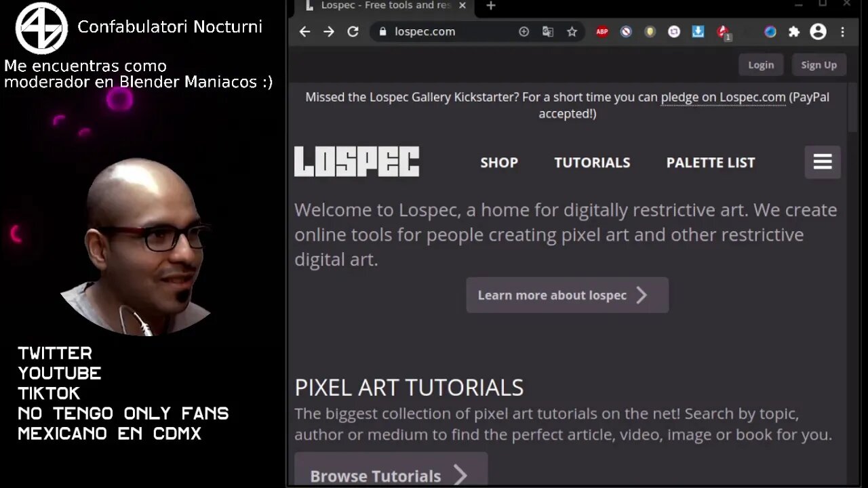This screenshot has height=488, width=868.
Task: Click the overlay circular logo top-left
Action: tap(41, 28)
